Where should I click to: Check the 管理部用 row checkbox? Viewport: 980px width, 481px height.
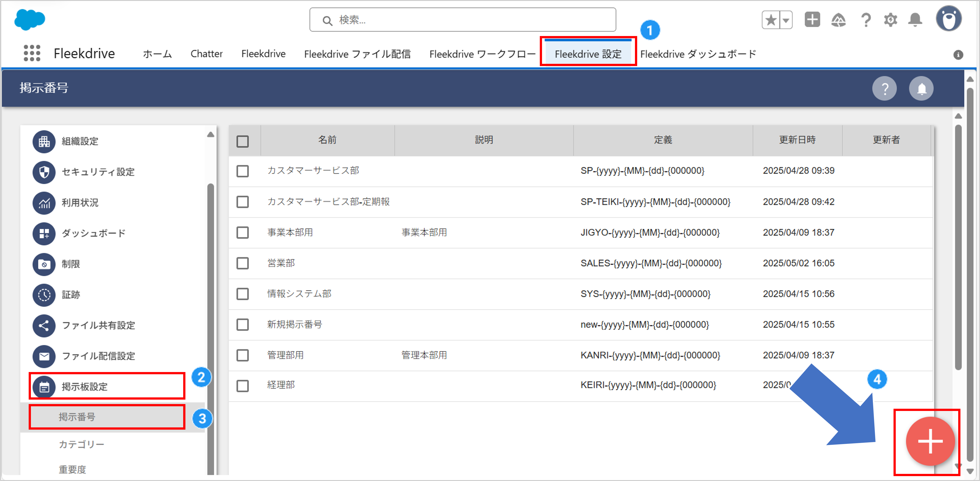tap(243, 355)
